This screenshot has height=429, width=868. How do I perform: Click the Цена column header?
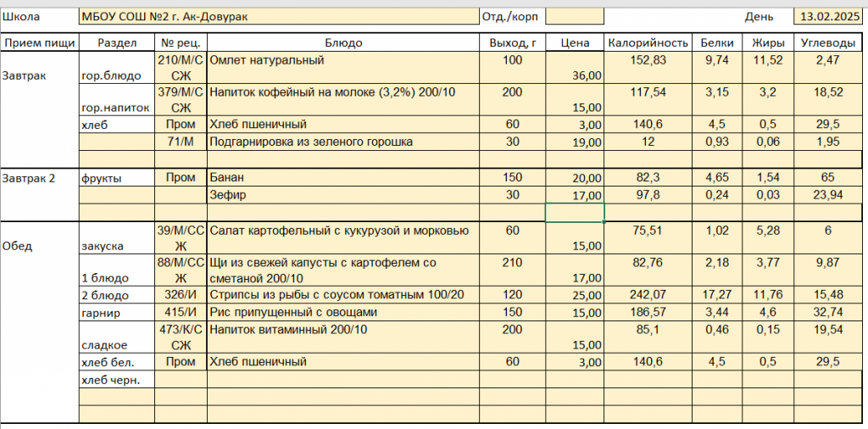[575, 42]
